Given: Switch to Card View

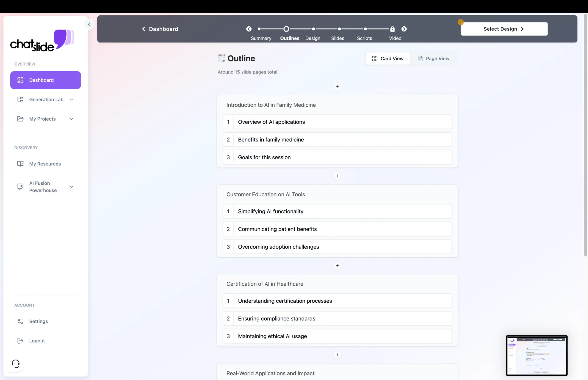Looking at the screenshot, I should tap(387, 59).
